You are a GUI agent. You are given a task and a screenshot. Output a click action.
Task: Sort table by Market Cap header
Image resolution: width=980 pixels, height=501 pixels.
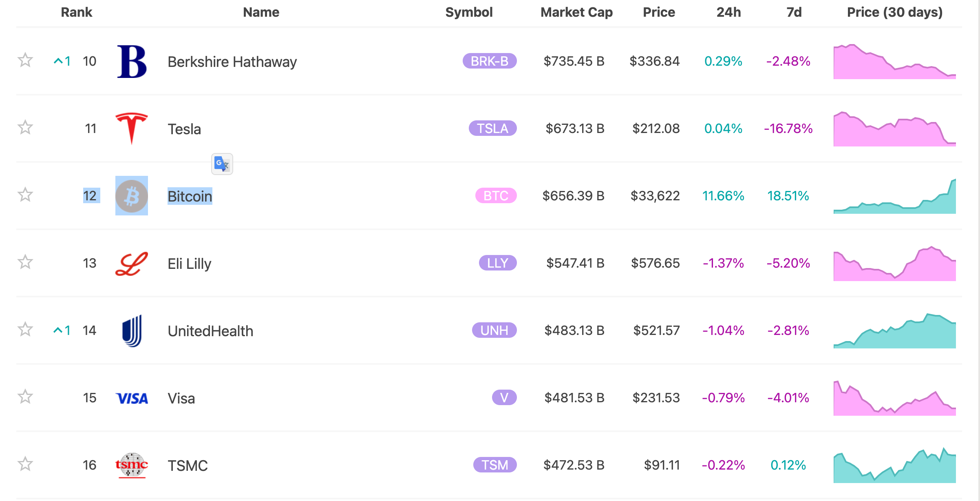point(576,12)
